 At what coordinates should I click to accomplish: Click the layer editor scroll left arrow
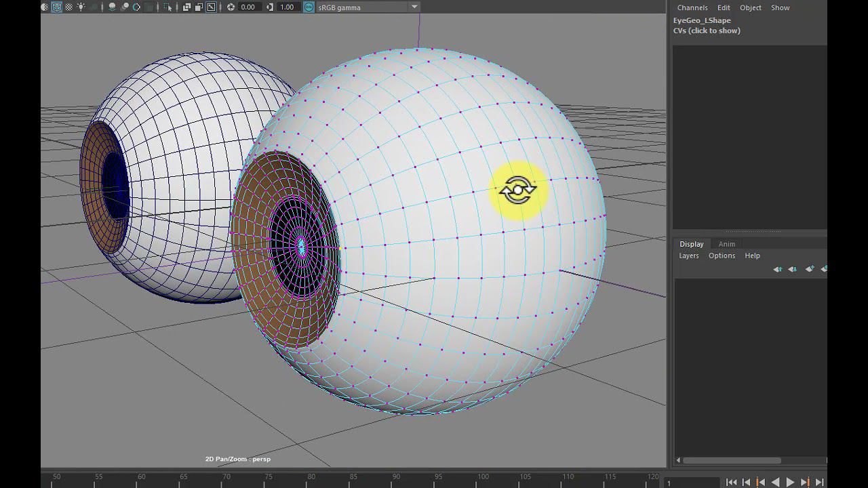point(678,460)
